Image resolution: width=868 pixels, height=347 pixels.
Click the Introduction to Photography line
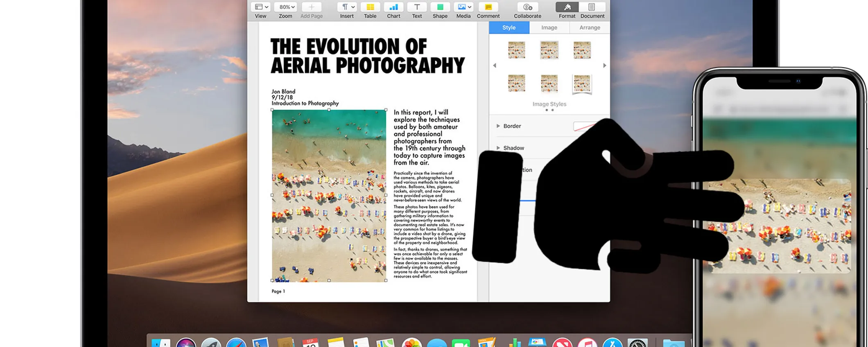tap(305, 103)
